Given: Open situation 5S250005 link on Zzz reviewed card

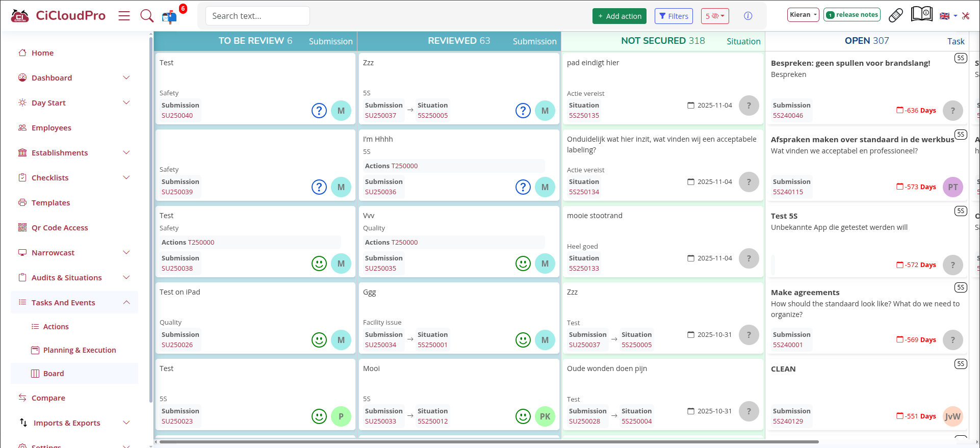Looking at the screenshot, I should pyautogui.click(x=432, y=115).
